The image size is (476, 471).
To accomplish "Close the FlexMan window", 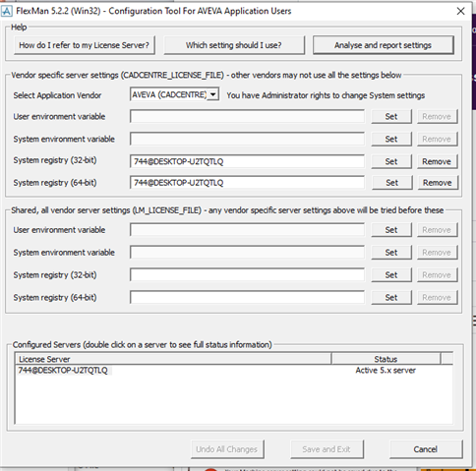I will coord(460,11).
